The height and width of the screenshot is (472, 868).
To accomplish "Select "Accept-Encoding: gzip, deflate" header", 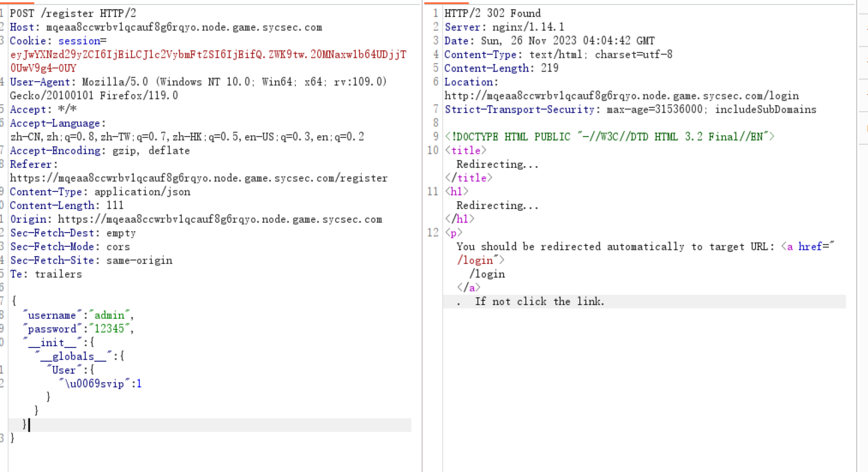I will tap(99, 150).
